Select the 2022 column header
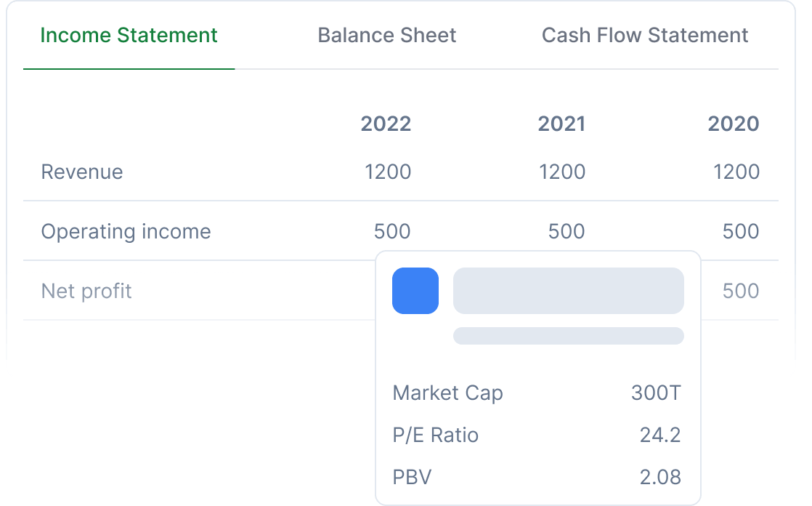 coord(386,124)
